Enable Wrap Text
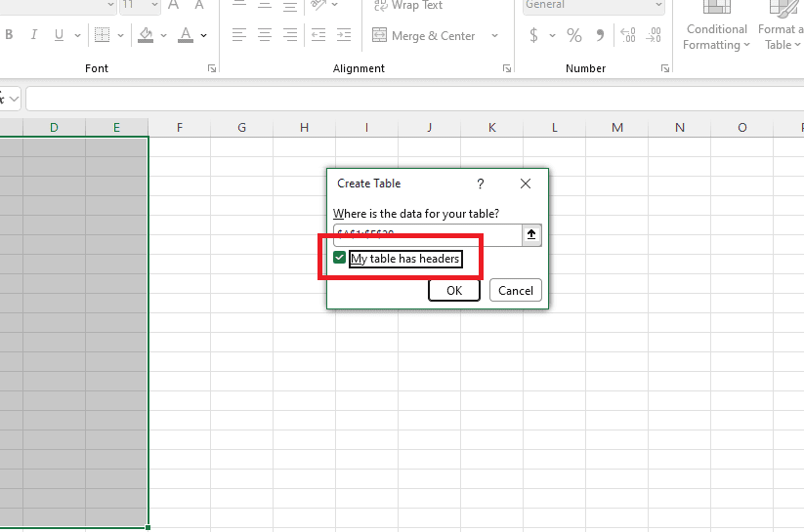Screen dimensions: 804x532 click(x=408, y=5)
